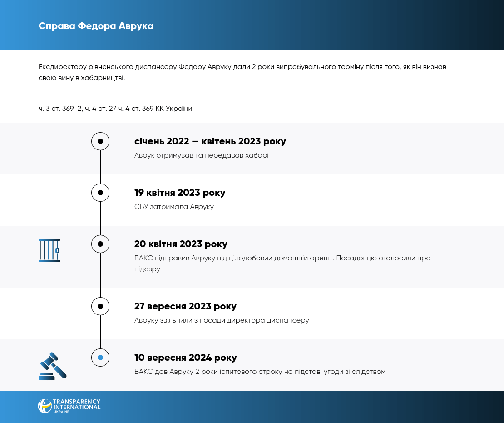Click the '20 квітня 2023 року' heading
The image size is (504, 423).
pos(181,244)
